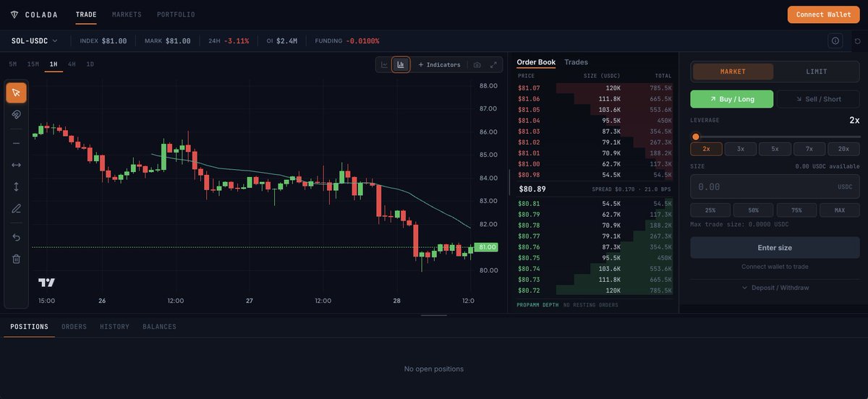
Task: Click the refresh icon at top right
Action: [858, 40]
